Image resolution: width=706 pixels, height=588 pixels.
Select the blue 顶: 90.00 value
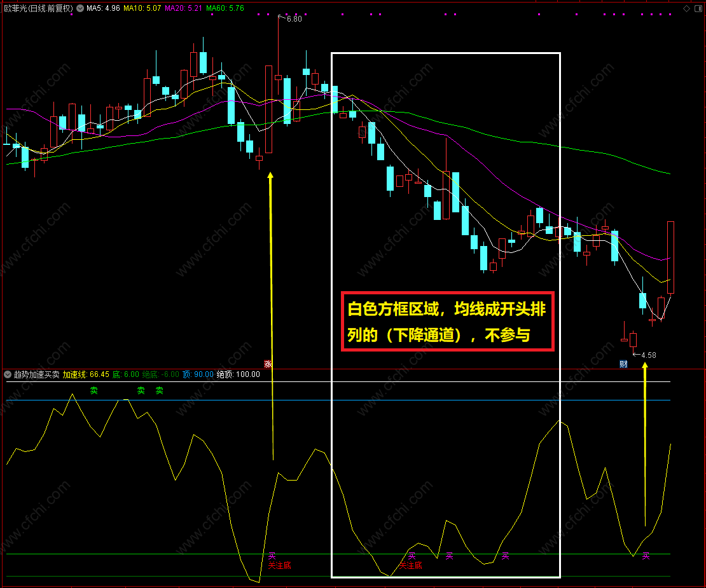pyautogui.click(x=198, y=374)
